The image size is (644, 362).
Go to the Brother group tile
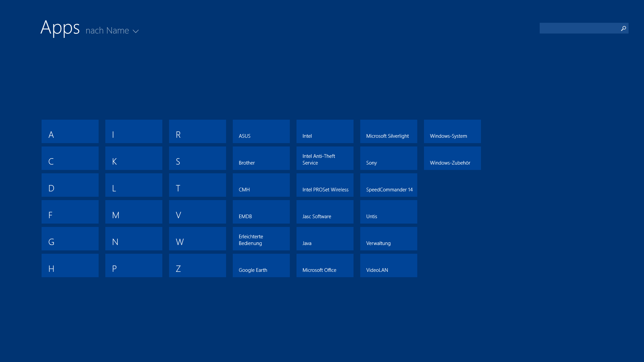261,158
